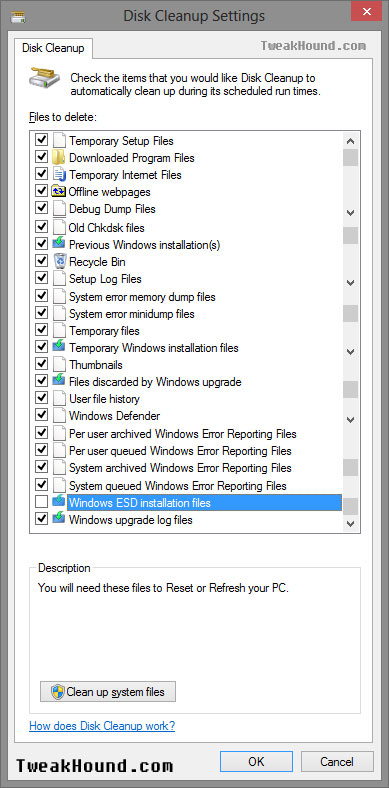Select Files discarded by Windows upgrade text

[155, 382]
